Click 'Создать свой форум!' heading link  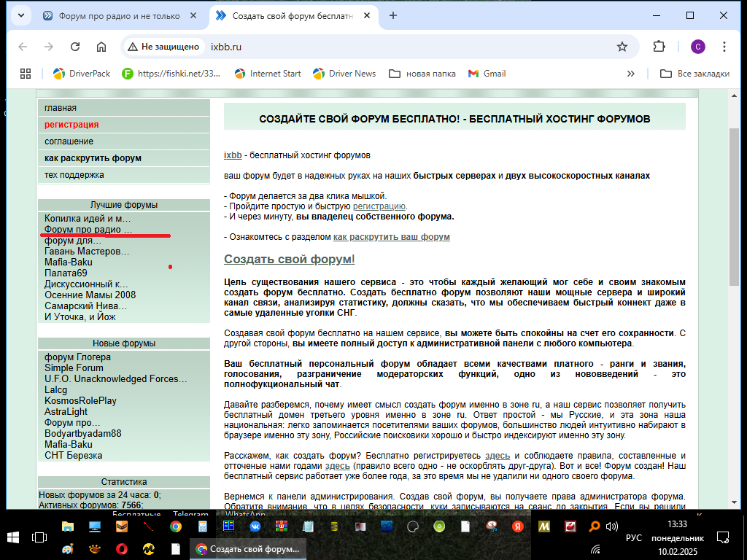point(290,259)
